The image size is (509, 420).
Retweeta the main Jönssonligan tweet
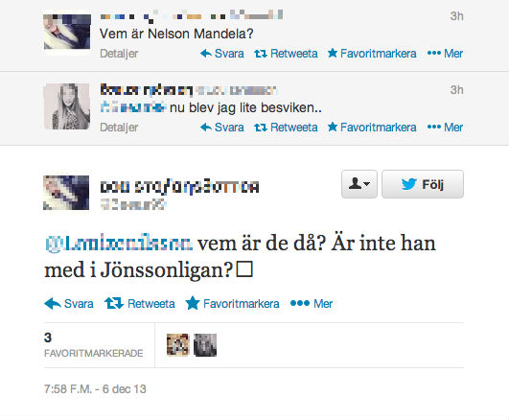coord(140,304)
